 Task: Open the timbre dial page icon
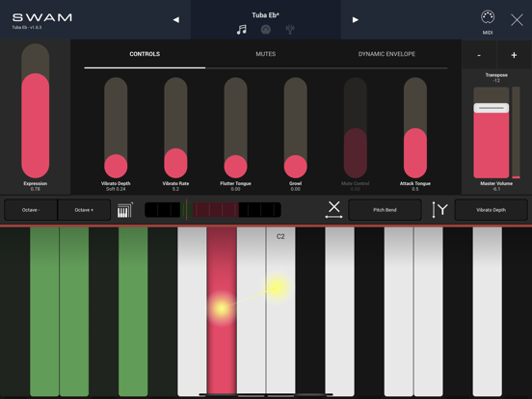[x=266, y=30]
